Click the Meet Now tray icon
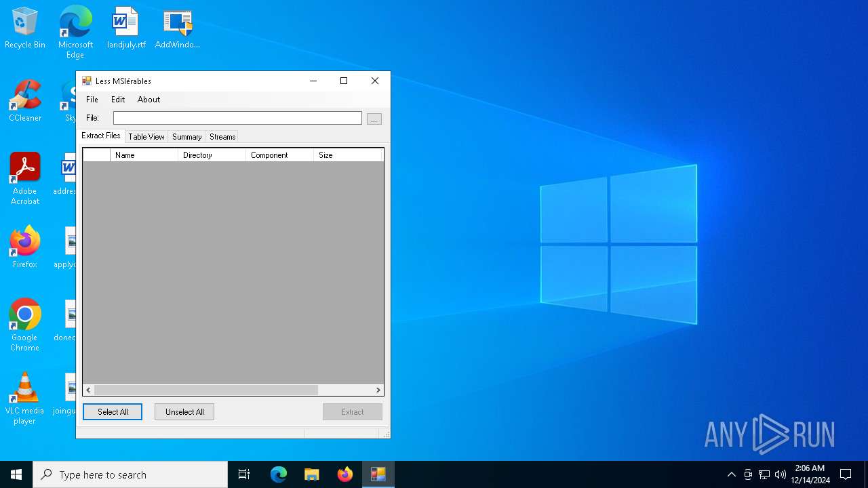 748,474
